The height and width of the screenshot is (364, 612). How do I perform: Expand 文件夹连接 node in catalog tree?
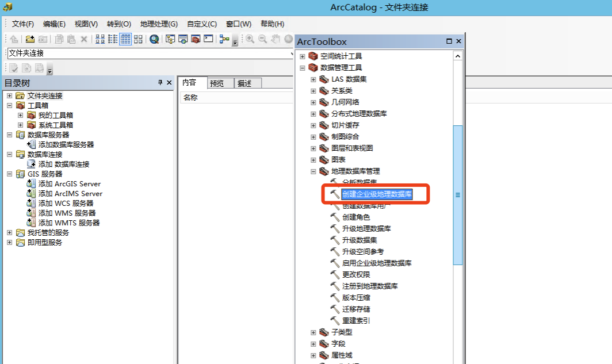click(x=10, y=95)
